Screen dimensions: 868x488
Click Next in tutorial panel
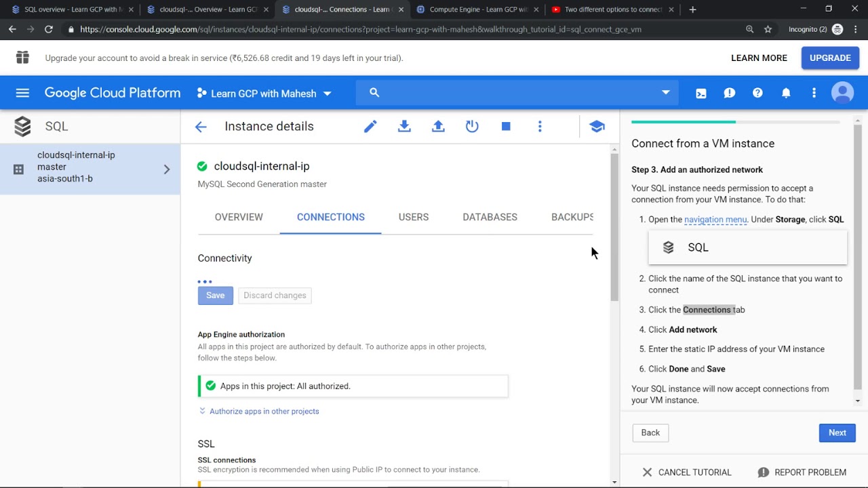point(837,432)
